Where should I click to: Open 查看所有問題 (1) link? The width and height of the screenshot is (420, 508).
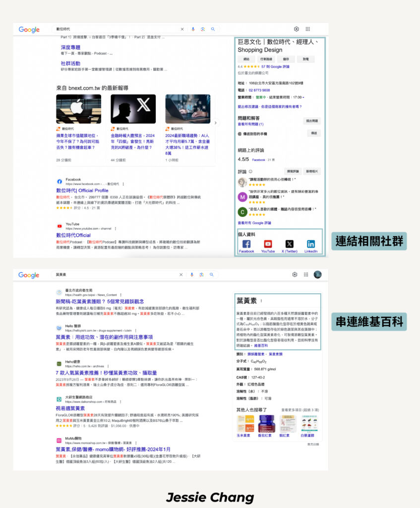[250, 125]
